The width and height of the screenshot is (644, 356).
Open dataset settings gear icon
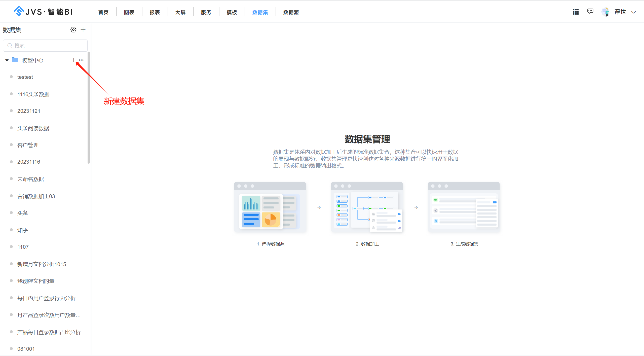tap(73, 30)
